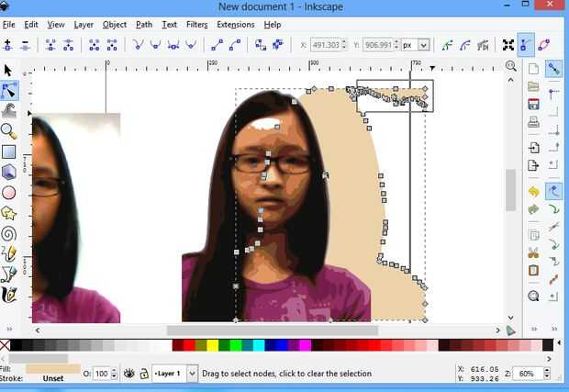Click the Open document folder icon
Image resolution: width=569 pixels, height=392 pixels.
click(x=533, y=86)
